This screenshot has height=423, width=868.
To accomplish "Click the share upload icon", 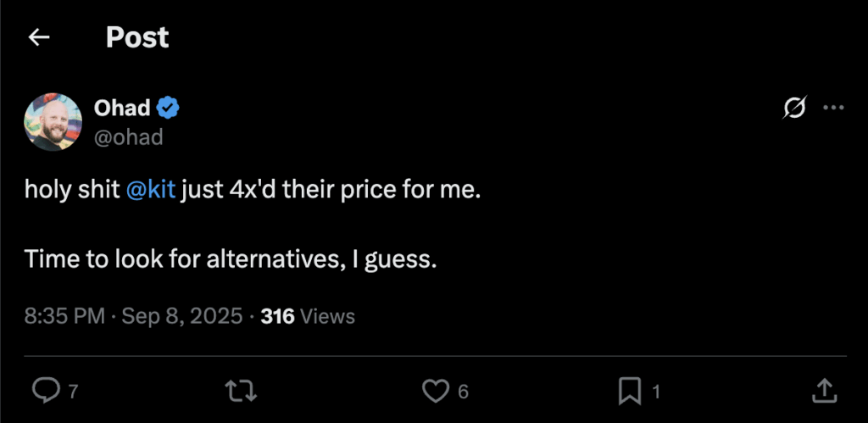I will pos(823,390).
